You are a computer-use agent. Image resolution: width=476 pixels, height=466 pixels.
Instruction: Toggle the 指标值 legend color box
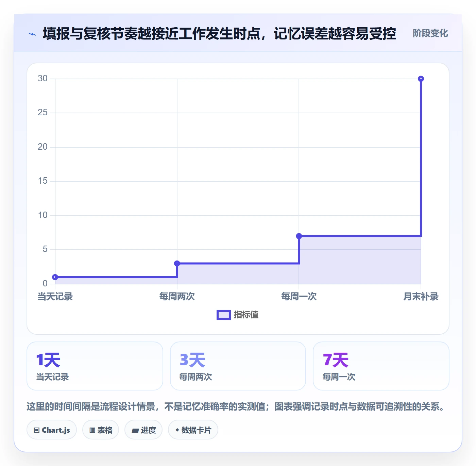224,315
